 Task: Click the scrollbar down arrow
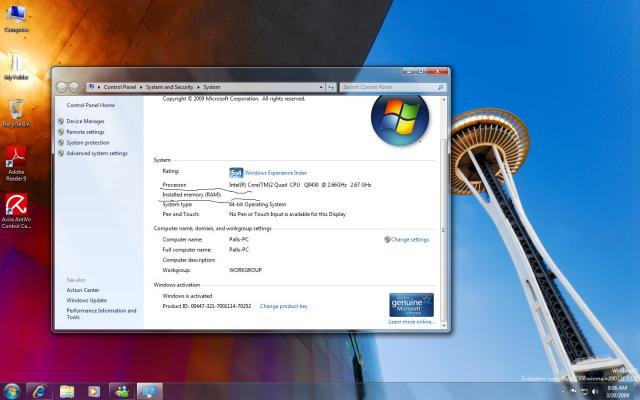[x=444, y=326]
